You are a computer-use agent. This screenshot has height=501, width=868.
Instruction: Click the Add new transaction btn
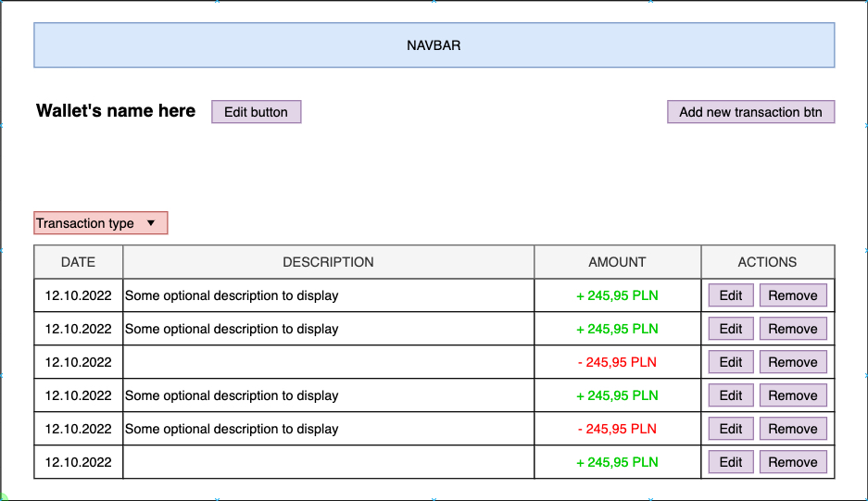750,112
